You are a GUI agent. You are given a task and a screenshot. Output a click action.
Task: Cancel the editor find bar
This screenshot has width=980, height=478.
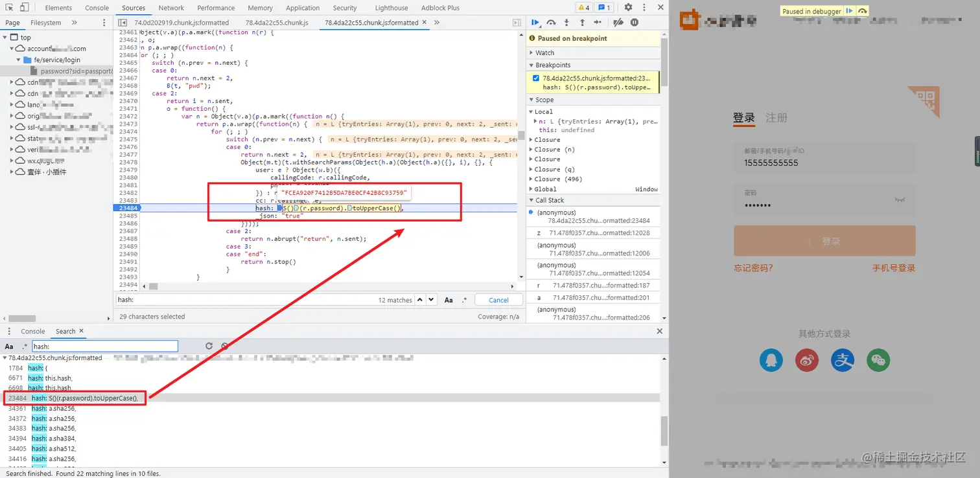[x=498, y=300]
